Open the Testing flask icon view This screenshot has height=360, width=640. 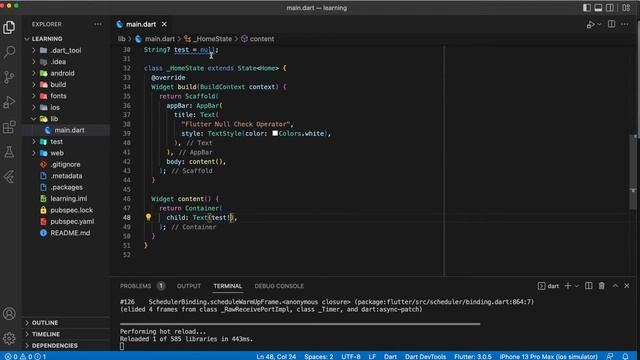tap(9, 152)
